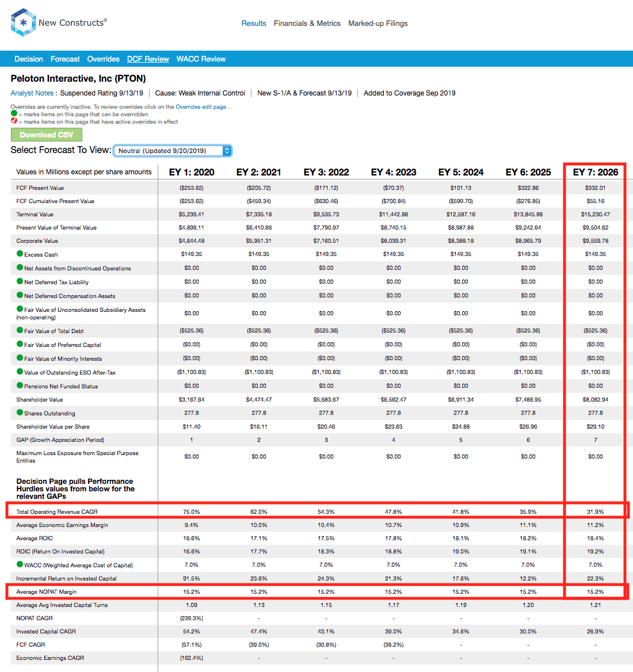Click green dot beside Fair Value of Total Debt

pyautogui.click(x=20, y=330)
